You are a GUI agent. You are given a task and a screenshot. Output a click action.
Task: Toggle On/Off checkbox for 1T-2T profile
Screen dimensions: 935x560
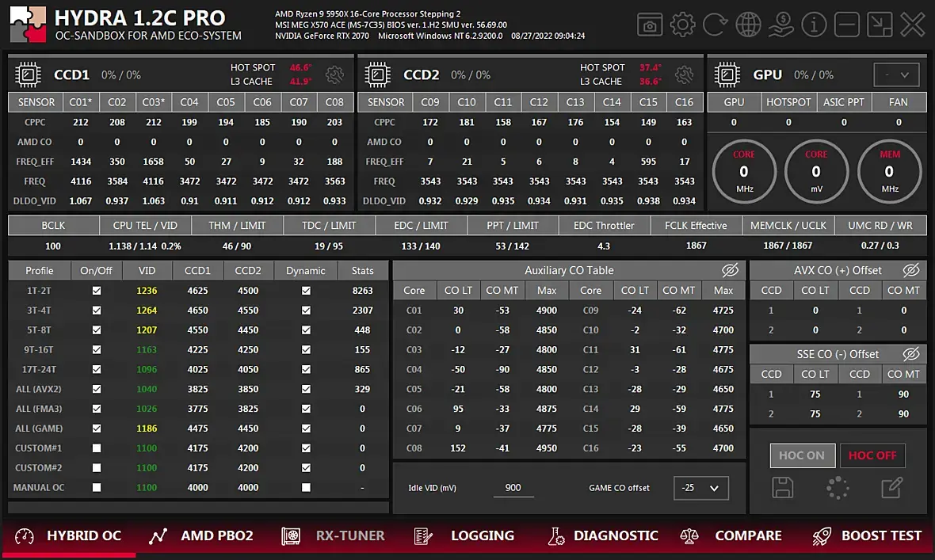click(x=97, y=291)
